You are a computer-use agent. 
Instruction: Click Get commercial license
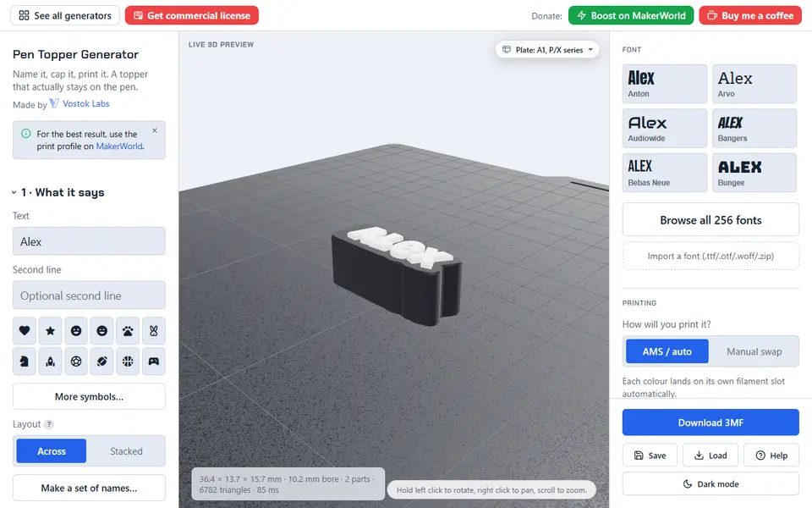(x=192, y=15)
